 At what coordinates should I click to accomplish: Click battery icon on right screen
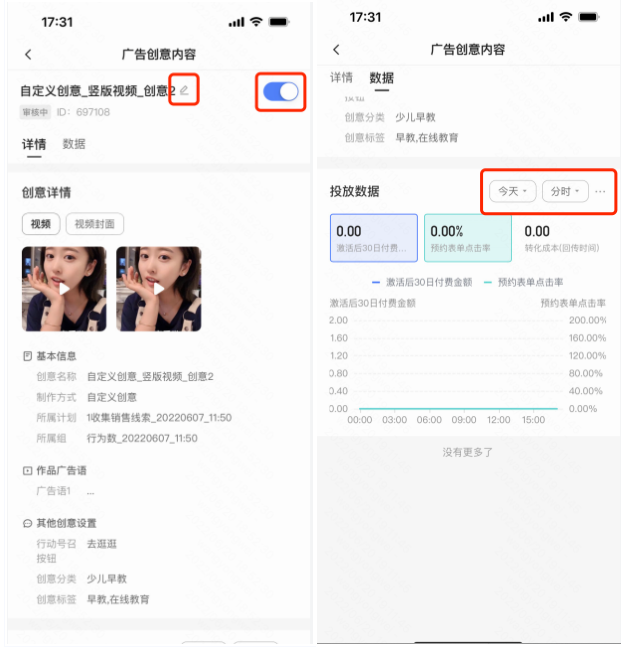pyautogui.click(x=588, y=17)
